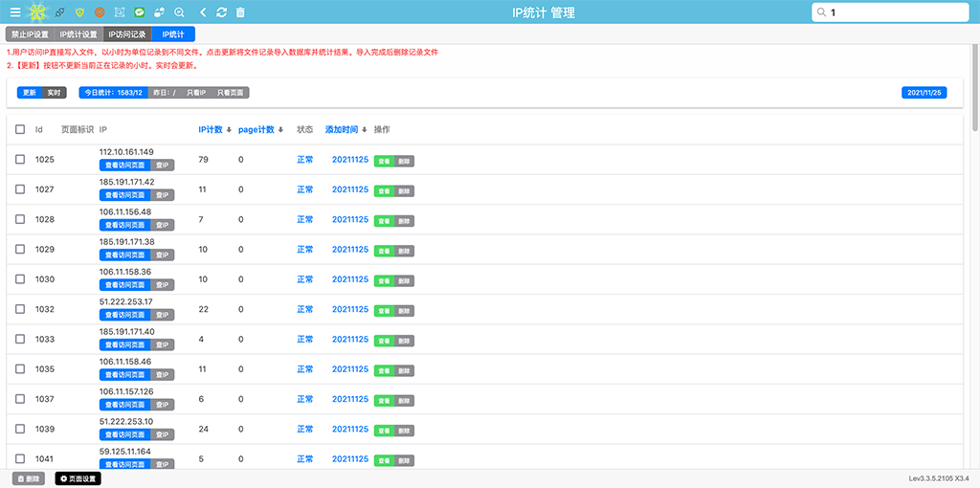
Task: Click the trash can icon in top toolbar
Action: pyautogui.click(x=240, y=12)
